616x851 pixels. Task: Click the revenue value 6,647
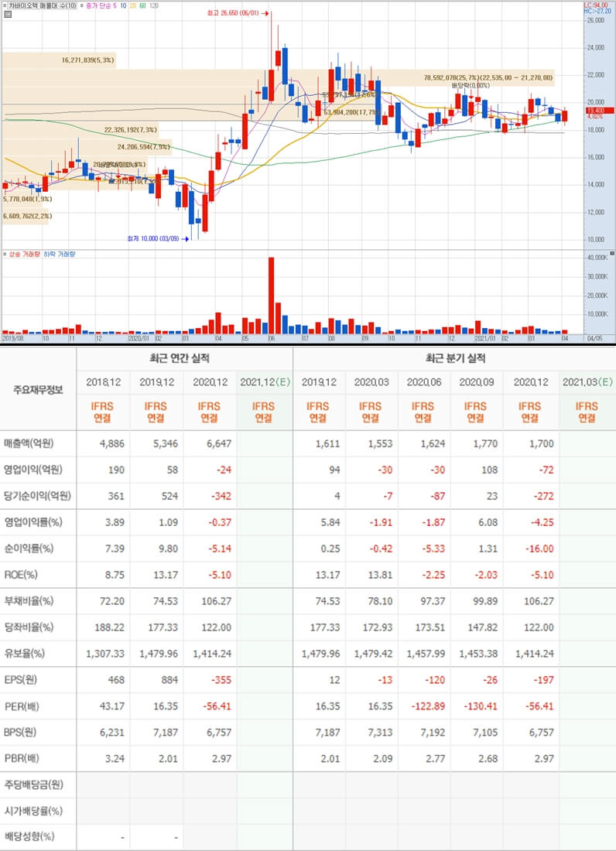[219, 443]
